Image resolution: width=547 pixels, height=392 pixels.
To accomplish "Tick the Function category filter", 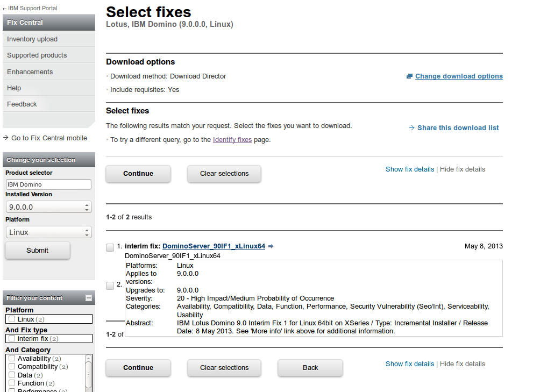I will (x=12, y=383).
